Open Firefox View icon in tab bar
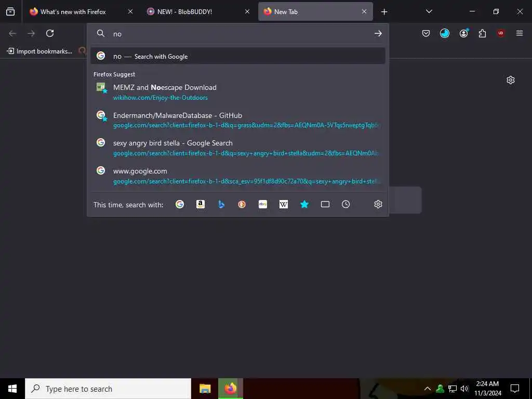This screenshot has width=532, height=399. tap(10, 11)
